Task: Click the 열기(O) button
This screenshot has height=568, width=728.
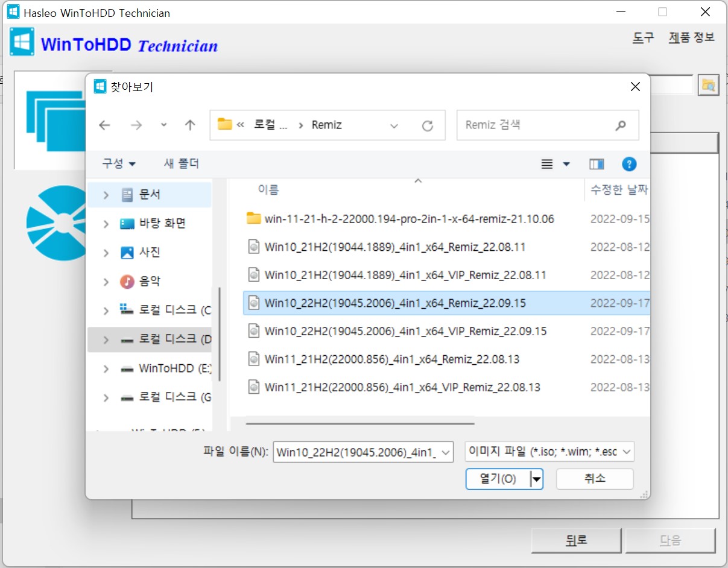Action: pos(498,479)
